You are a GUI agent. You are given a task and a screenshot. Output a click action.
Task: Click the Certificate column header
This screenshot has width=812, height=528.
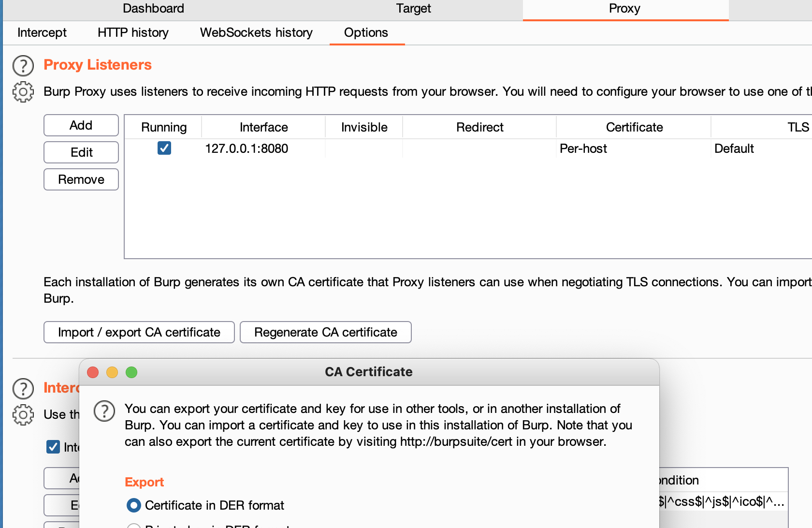pyautogui.click(x=634, y=127)
